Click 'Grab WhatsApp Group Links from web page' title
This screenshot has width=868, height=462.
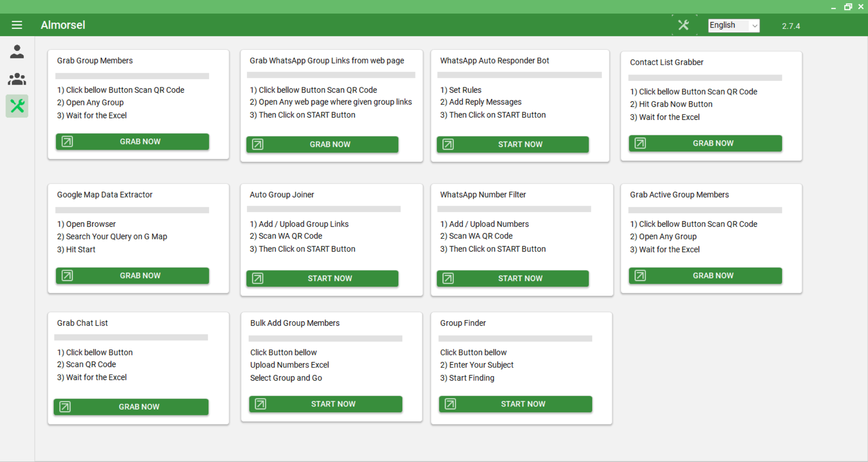(x=327, y=61)
